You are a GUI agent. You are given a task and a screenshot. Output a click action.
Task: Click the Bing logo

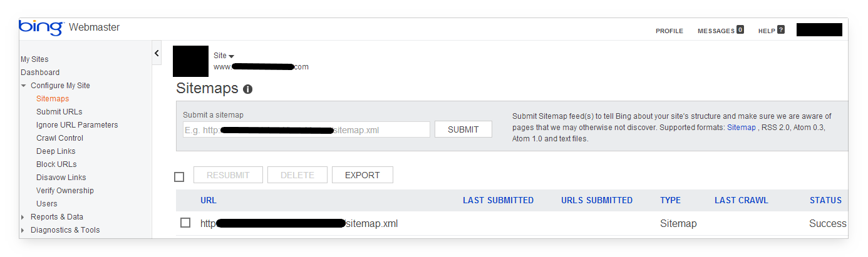[41, 28]
